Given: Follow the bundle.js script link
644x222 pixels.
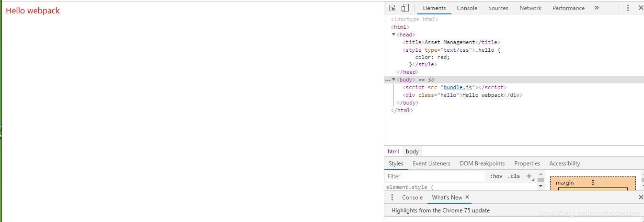Looking at the screenshot, I should pos(458,87).
